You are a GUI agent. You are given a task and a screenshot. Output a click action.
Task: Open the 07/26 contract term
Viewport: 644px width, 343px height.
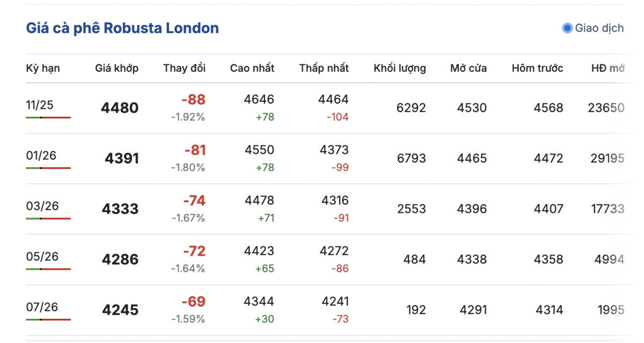[42, 307]
